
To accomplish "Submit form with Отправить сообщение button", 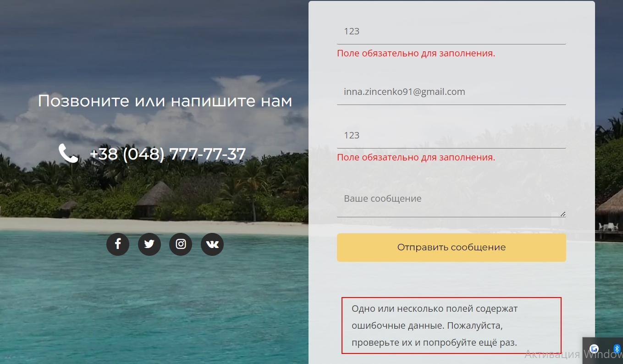I will click(x=452, y=248).
